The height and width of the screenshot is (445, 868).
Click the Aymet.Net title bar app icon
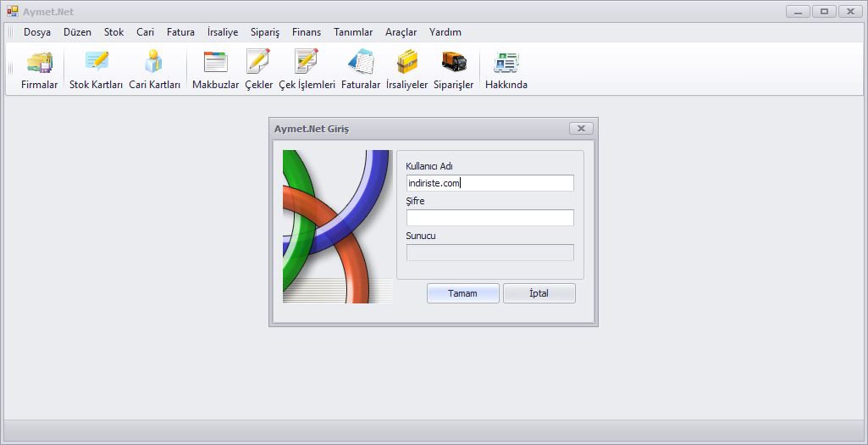coord(12,12)
